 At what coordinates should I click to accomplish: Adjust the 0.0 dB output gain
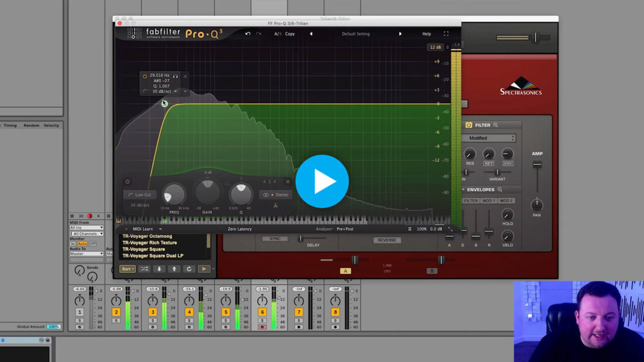pos(436,229)
